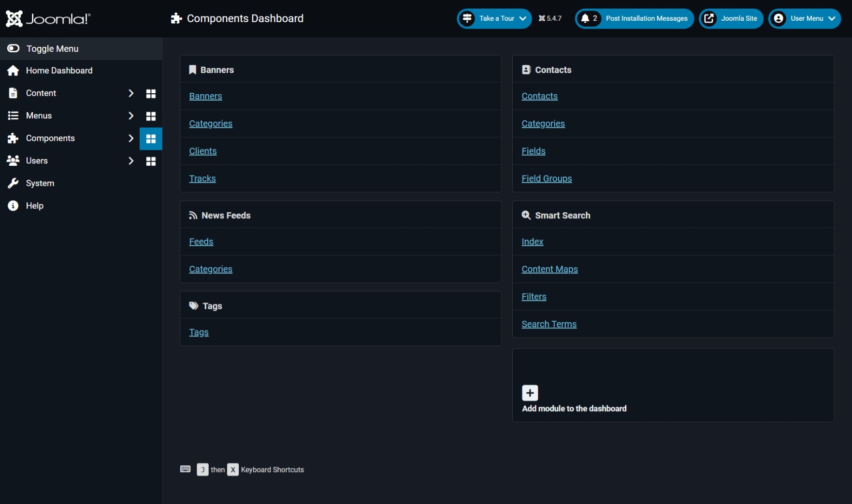Click the keyboard icon near shortcuts

click(185, 469)
